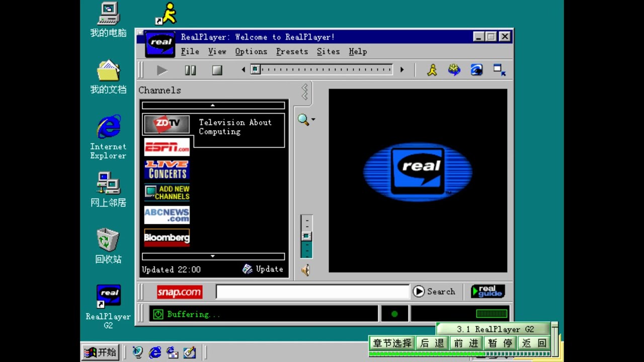Collapse the Channels panel using zigzag handle
Image resolution: width=644 pixels, height=362 pixels.
tap(305, 93)
